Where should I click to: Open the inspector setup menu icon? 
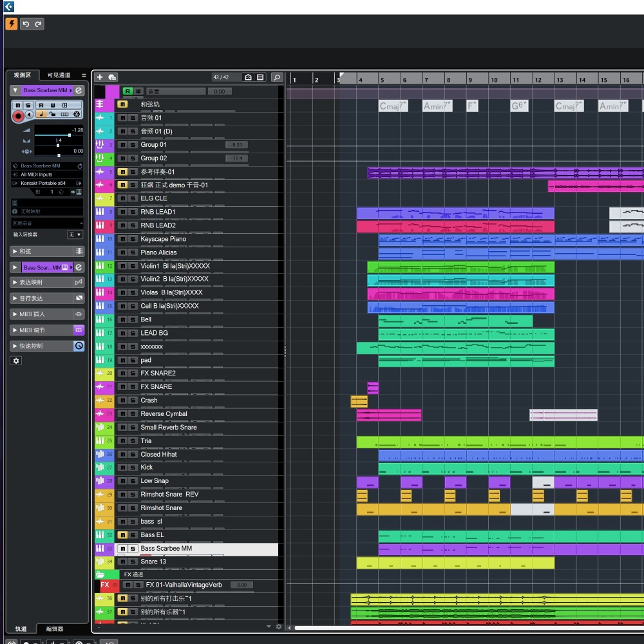pyautogui.click(x=84, y=75)
